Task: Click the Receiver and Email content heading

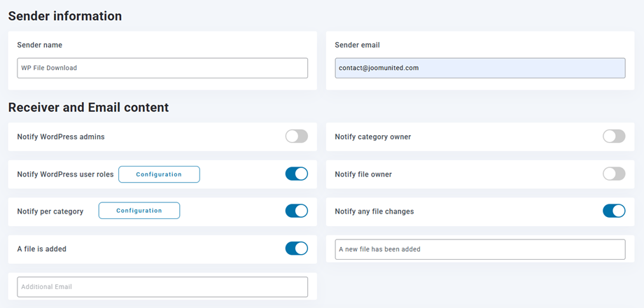Action: click(88, 107)
